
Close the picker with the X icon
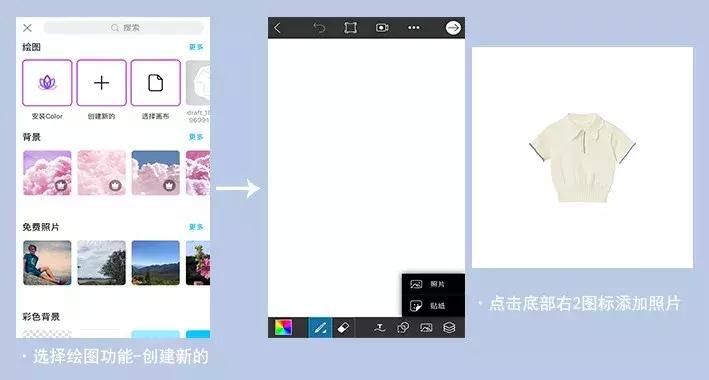click(x=27, y=28)
